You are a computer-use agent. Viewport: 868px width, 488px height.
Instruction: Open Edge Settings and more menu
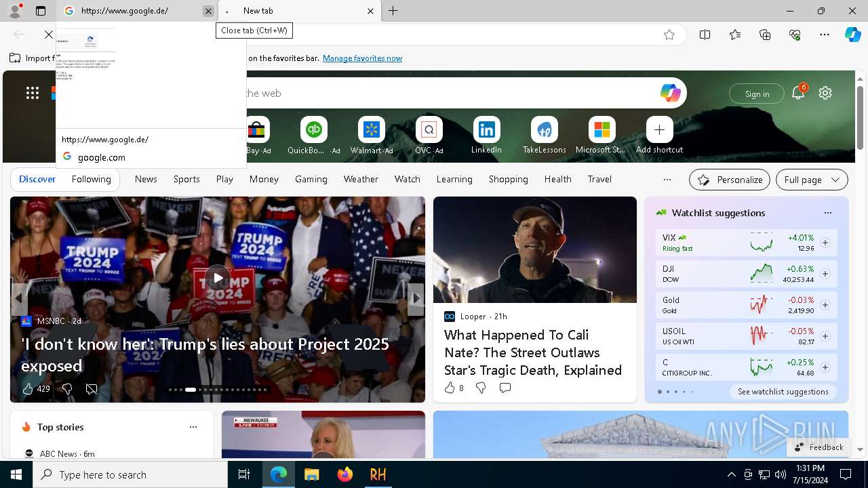tap(825, 35)
